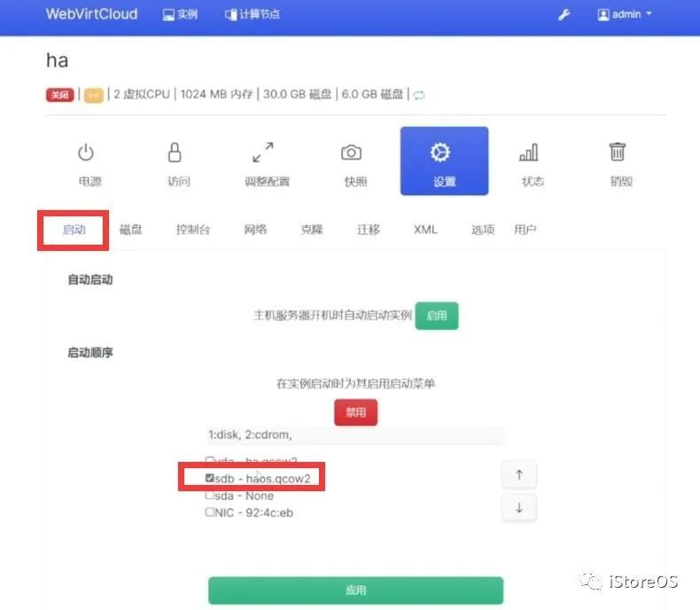Click the refresh icon beside disk info
This screenshot has width=700, height=610.
coord(419,95)
